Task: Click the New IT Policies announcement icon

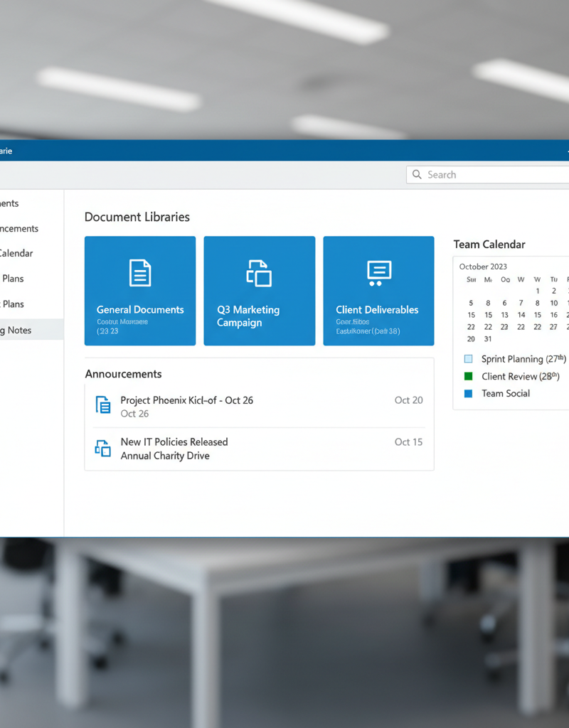Action: (x=102, y=449)
